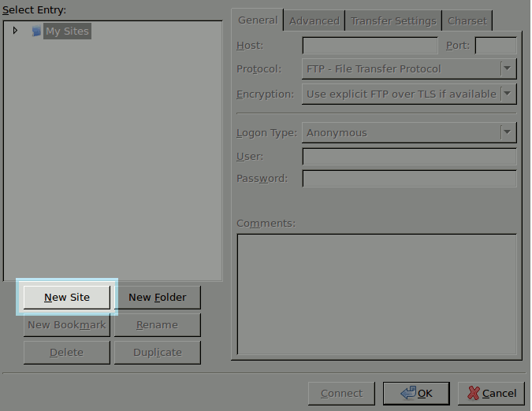Switch to Transfer Settings tab
This screenshot has height=411, width=532.
[393, 21]
